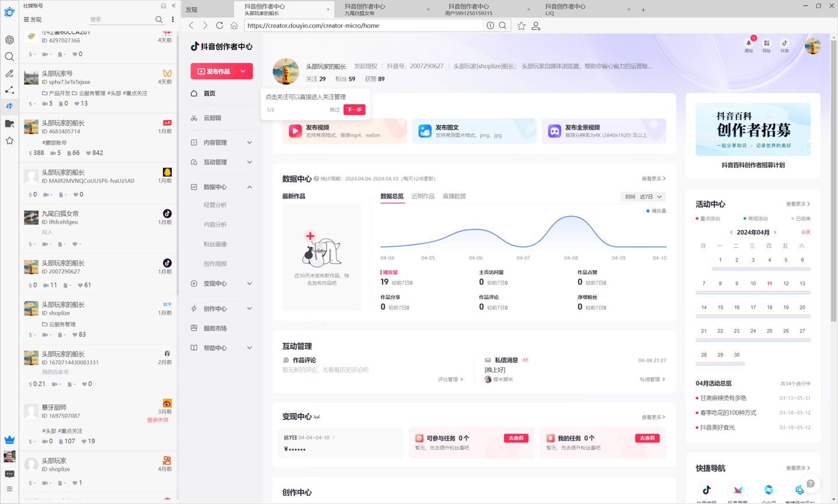Image resolution: width=838 pixels, height=504 pixels.
Task: Open the folder manager icon in left rail
Action: pyautogui.click(x=9, y=123)
